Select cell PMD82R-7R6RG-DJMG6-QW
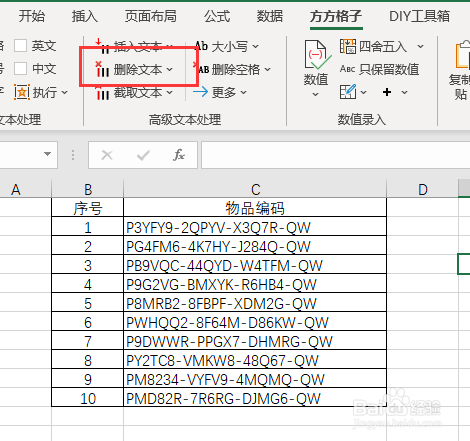Viewport: 470px width, 441px height. tap(255, 398)
